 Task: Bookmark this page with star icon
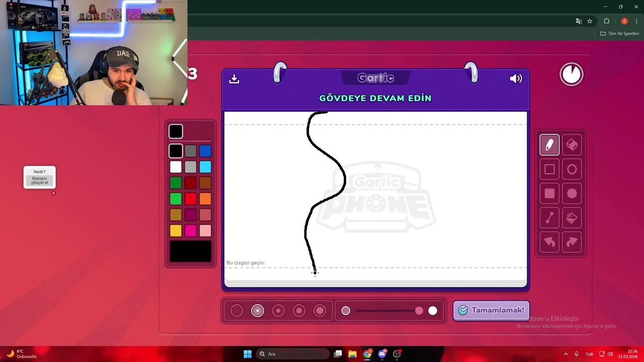coord(590,21)
